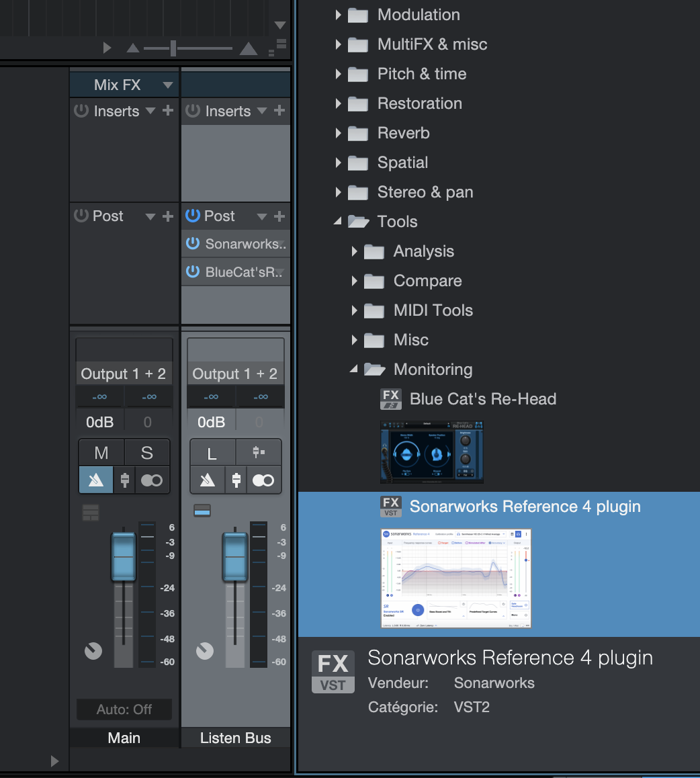Toggle Inserts power on Listen Bus
The height and width of the screenshot is (778, 700).
(193, 110)
